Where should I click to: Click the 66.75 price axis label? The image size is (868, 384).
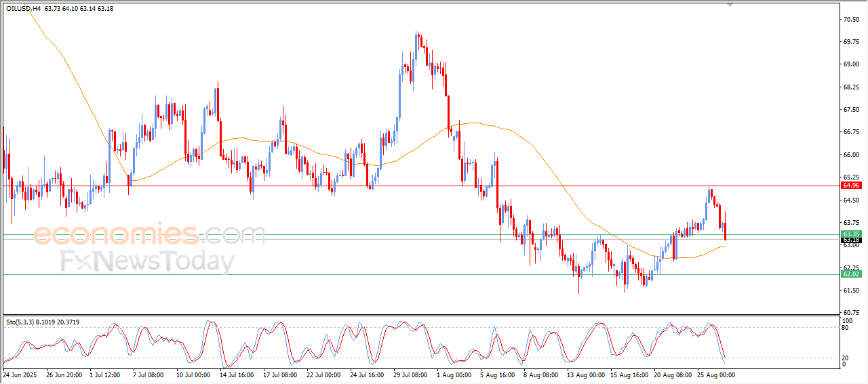point(852,132)
